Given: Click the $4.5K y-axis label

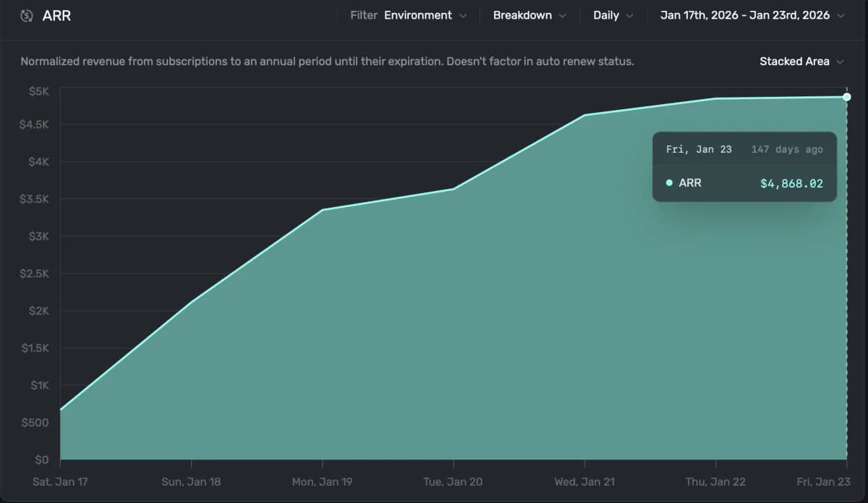Looking at the screenshot, I should [34, 124].
